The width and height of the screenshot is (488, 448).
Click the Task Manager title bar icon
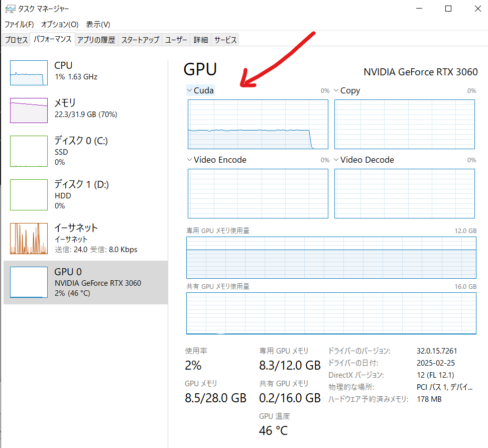10,9
